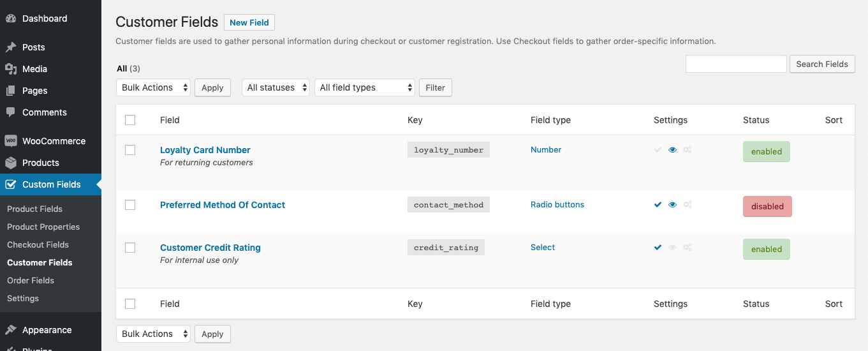The width and height of the screenshot is (868, 351).
Task: Go to Order Fields in sidebar
Action: point(31,280)
